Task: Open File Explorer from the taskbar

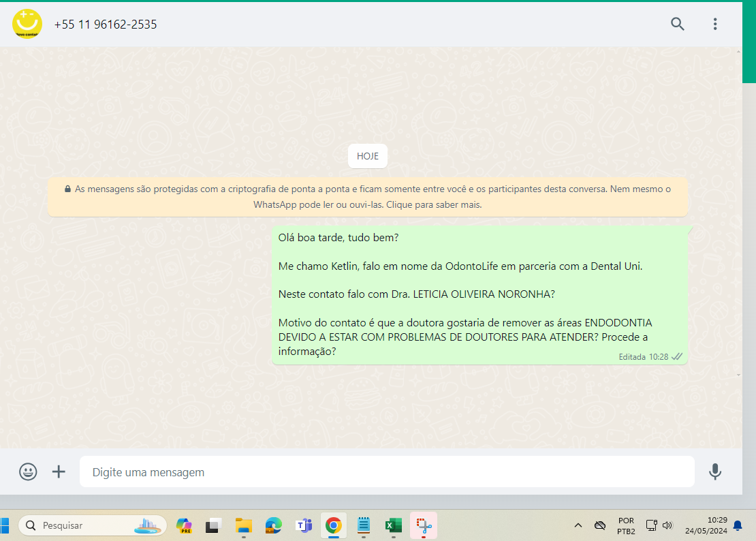Action: pos(243,525)
